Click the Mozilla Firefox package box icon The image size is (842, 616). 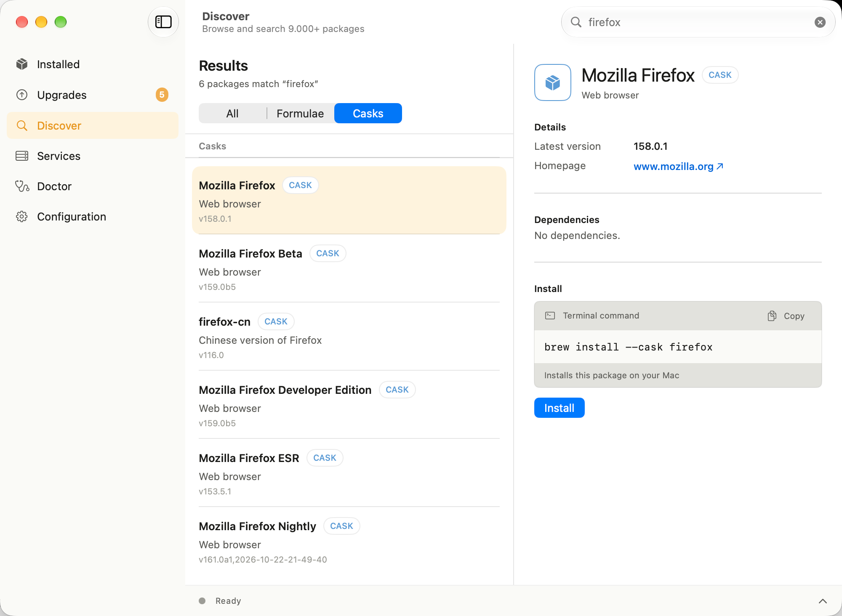[553, 82]
